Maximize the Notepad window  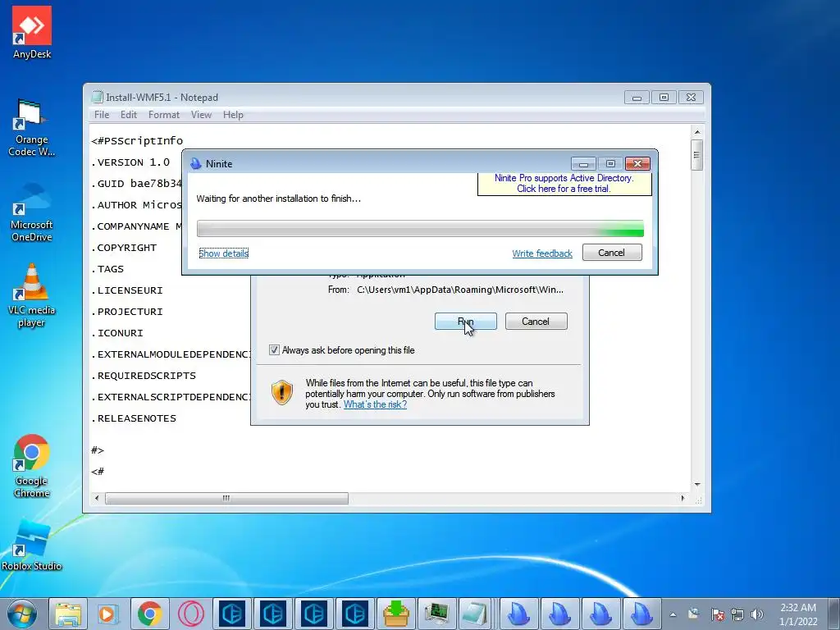click(664, 97)
